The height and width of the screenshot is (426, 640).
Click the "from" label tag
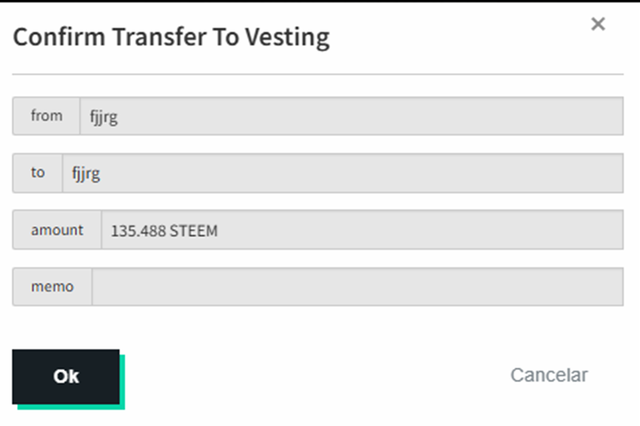[x=46, y=116]
